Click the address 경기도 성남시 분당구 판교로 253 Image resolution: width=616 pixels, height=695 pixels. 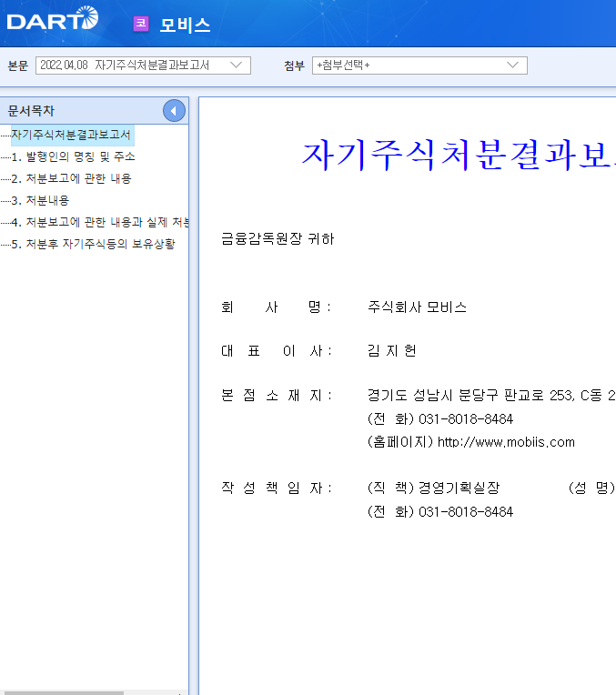471,395
